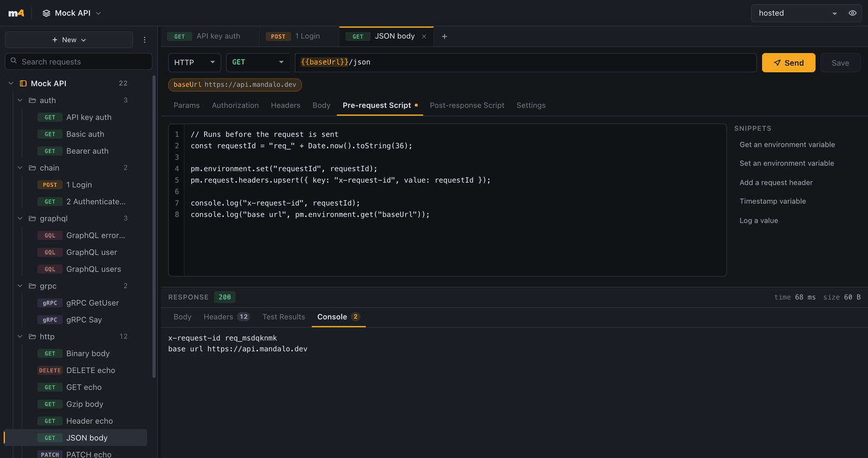The height and width of the screenshot is (458, 868).
Task: Click DELETE badge of DELETE echo
Action: (x=50, y=370)
